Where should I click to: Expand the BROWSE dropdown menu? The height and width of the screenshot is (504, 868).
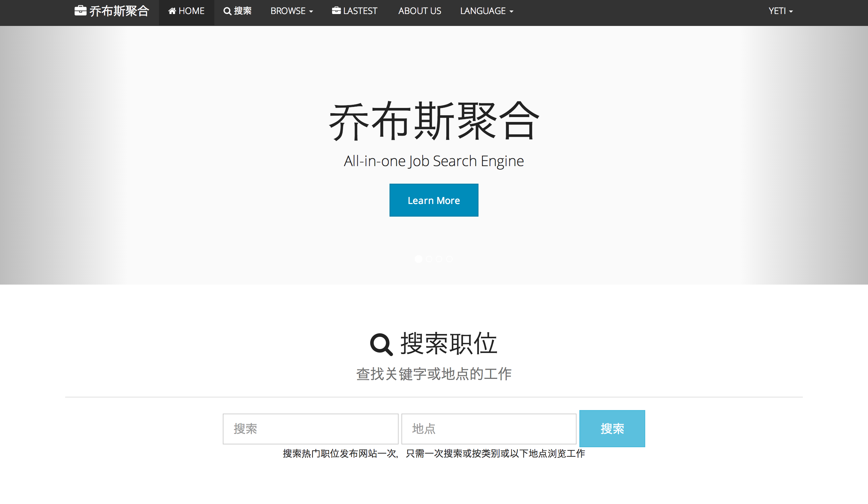(x=291, y=11)
